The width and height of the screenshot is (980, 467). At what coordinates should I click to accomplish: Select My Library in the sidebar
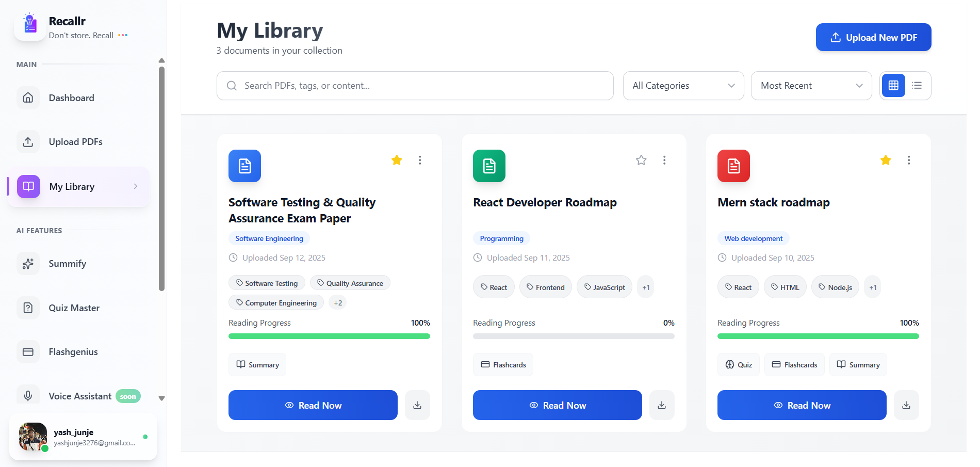click(x=78, y=186)
